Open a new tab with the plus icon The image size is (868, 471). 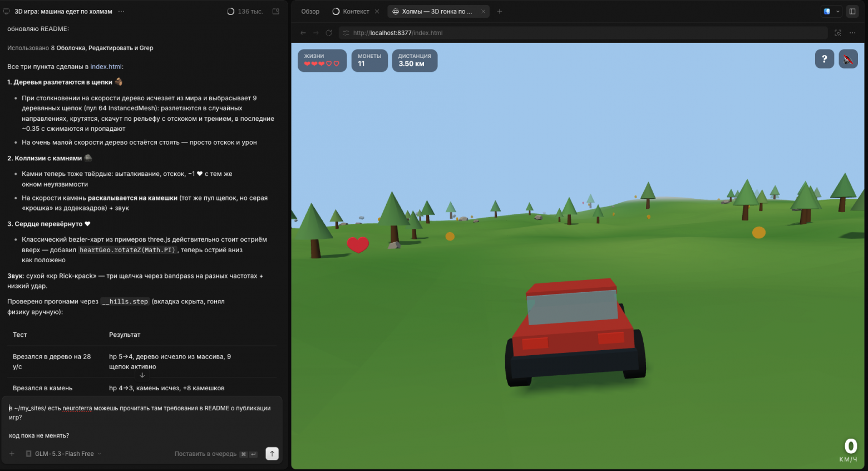500,11
